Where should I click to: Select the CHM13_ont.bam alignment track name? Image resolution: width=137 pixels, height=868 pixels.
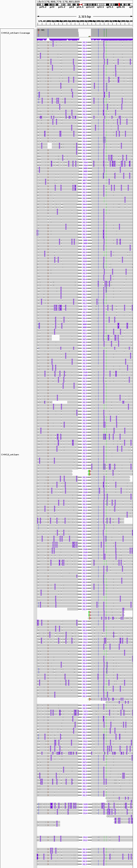[x=10, y=454]
